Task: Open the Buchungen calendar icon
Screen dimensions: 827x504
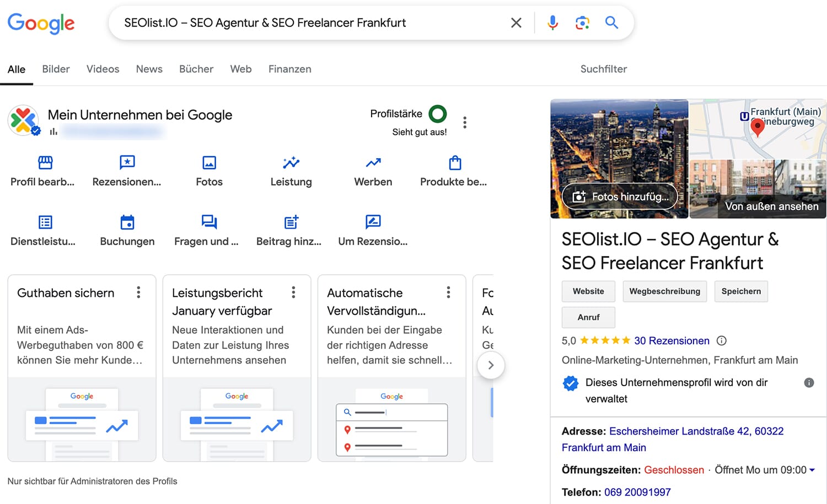Action: [x=127, y=222]
